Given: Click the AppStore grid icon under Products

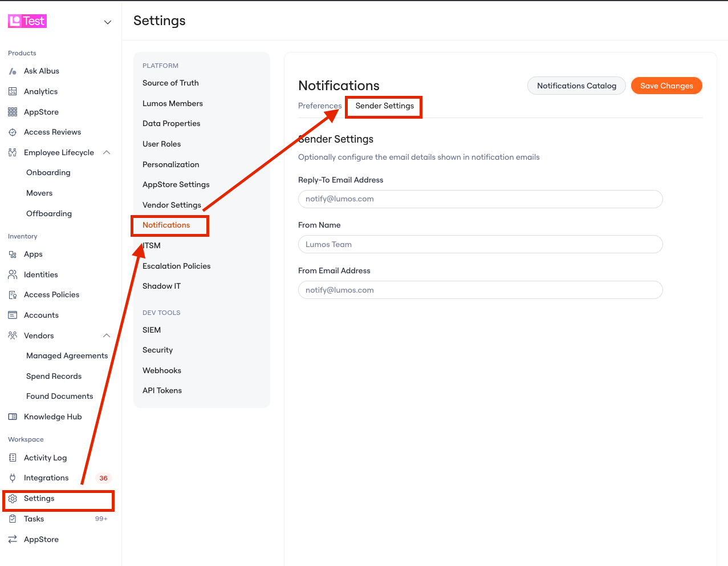Looking at the screenshot, I should pyautogui.click(x=13, y=112).
